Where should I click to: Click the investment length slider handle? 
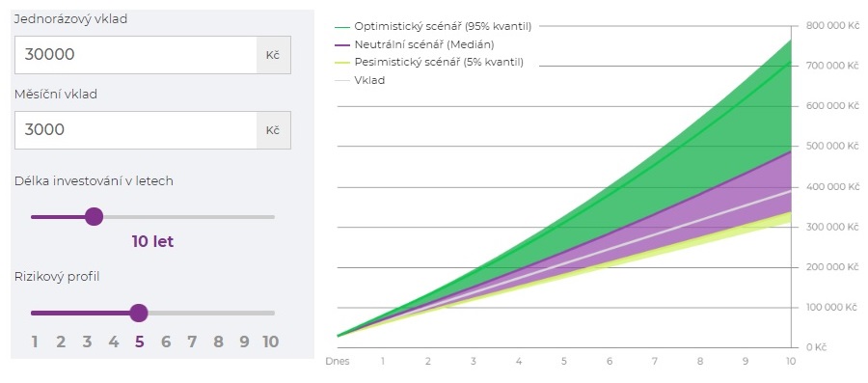click(95, 217)
